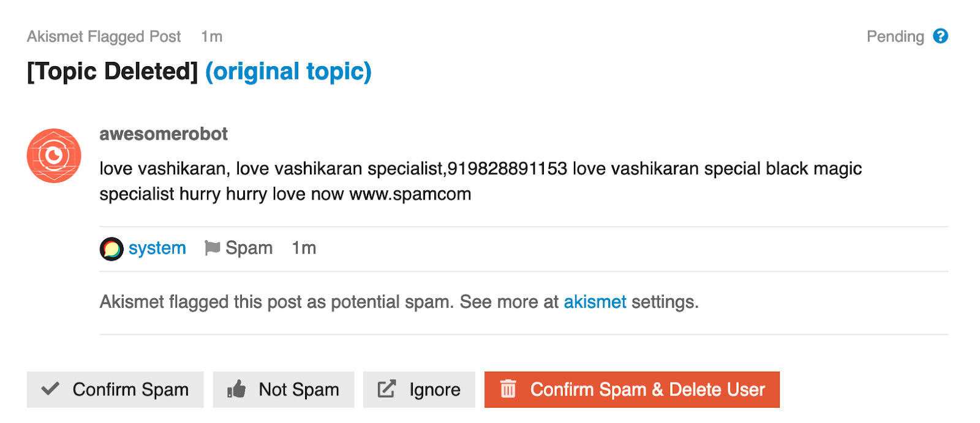Click the awesomerobot username
The image size is (980, 423).
click(164, 133)
